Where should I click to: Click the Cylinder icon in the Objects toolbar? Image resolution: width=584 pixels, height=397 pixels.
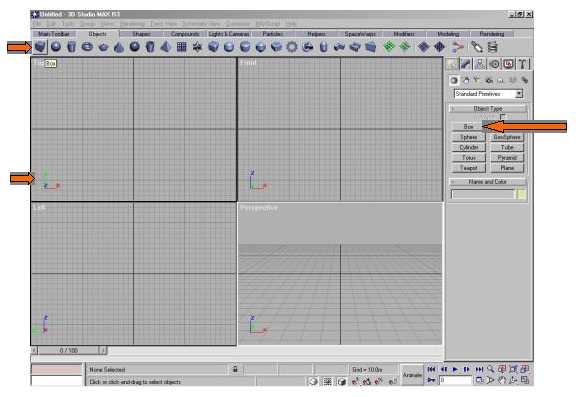[x=72, y=47]
